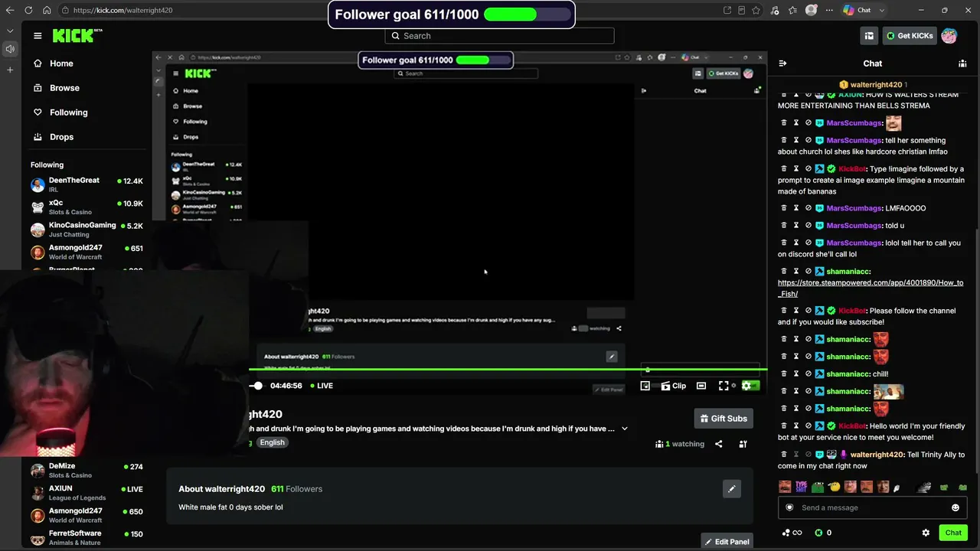
Task: Open the dashboard panel icon beside Get KICKs
Action: click(x=869, y=36)
